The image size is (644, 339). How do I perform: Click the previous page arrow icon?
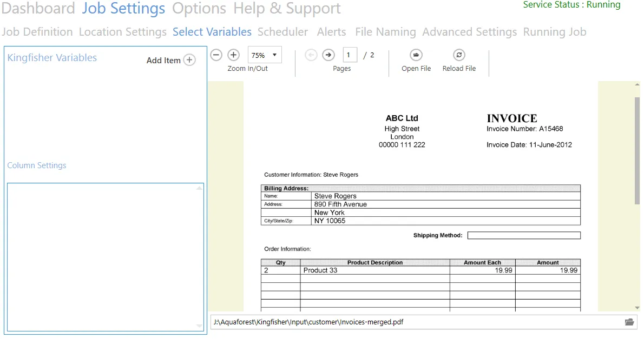[x=311, y=55]
